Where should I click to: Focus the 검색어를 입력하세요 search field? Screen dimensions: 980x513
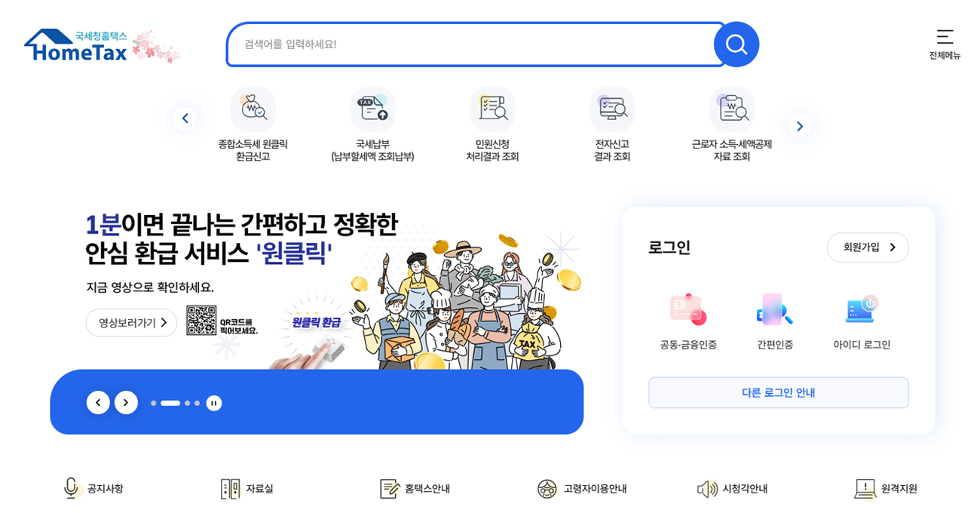(x=475, y=45)
